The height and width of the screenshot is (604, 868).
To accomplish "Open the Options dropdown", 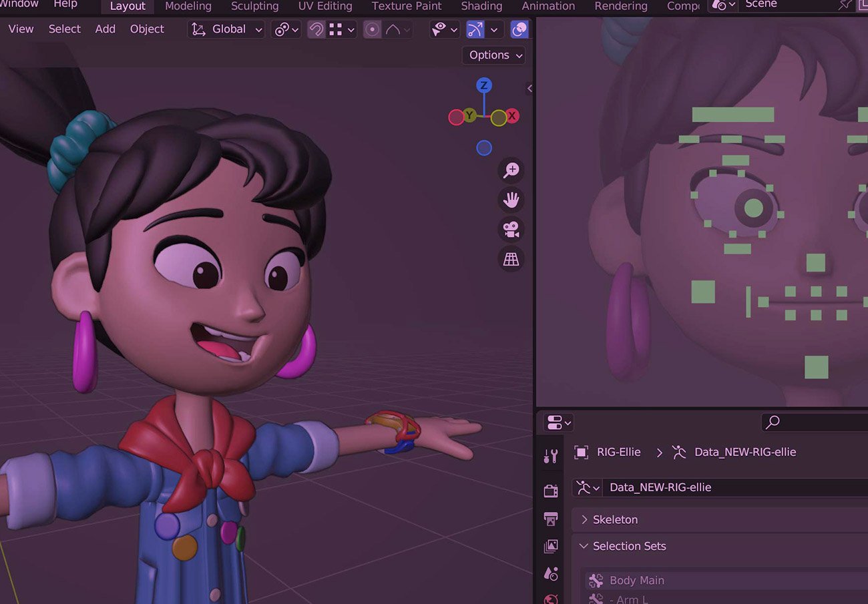I will tap(494, 55).
